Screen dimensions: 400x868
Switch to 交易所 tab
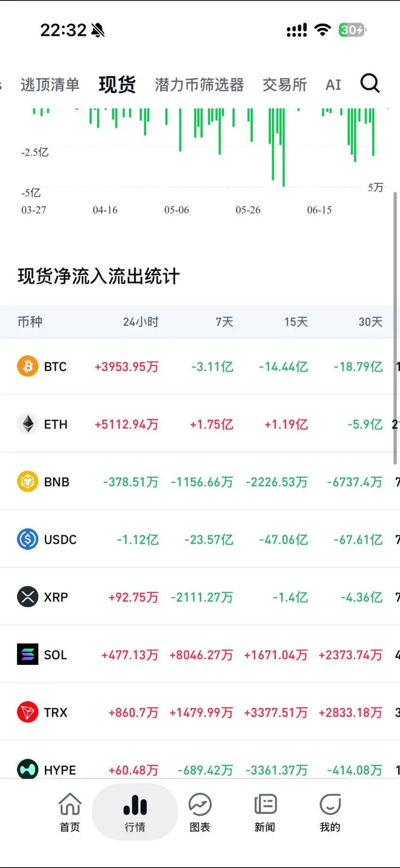[285, 85]
